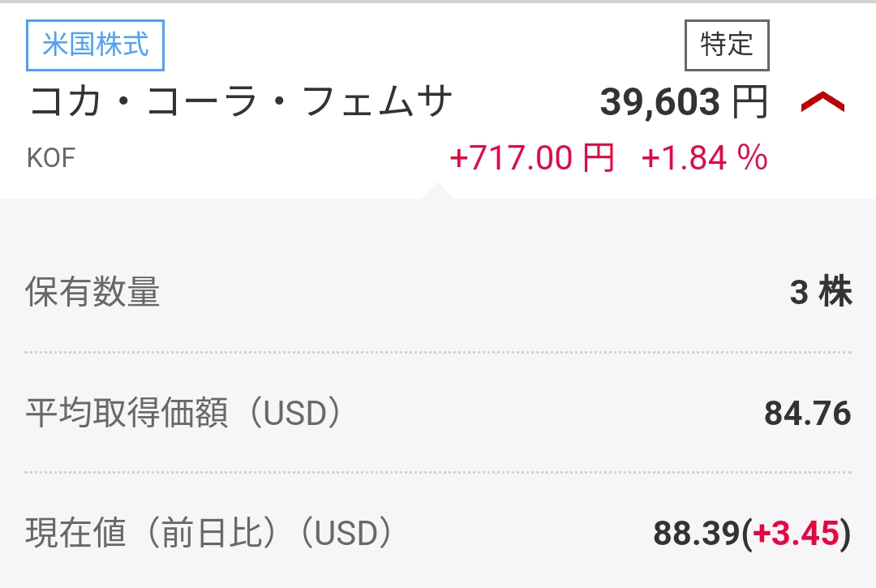Click the % sign after +1.84
The height and width of the screenshot is (588, 876).
click(x=753, y=157)
